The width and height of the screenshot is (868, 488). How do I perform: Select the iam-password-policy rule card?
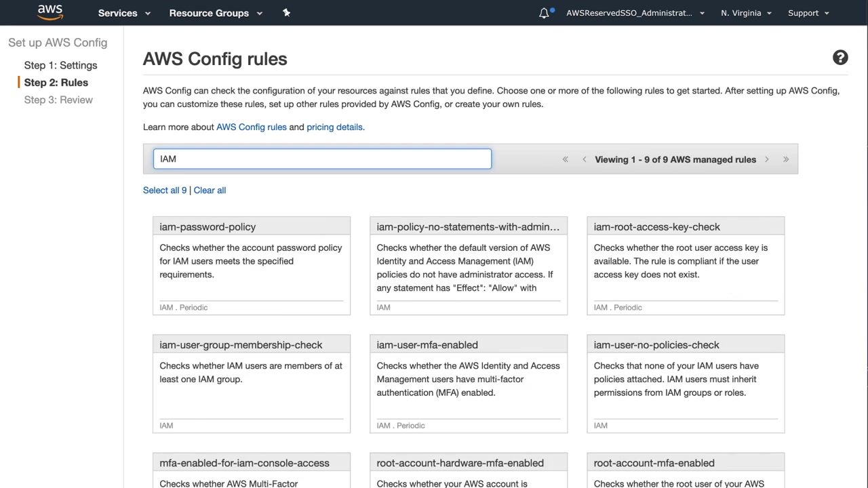click(x=252, y=265)
